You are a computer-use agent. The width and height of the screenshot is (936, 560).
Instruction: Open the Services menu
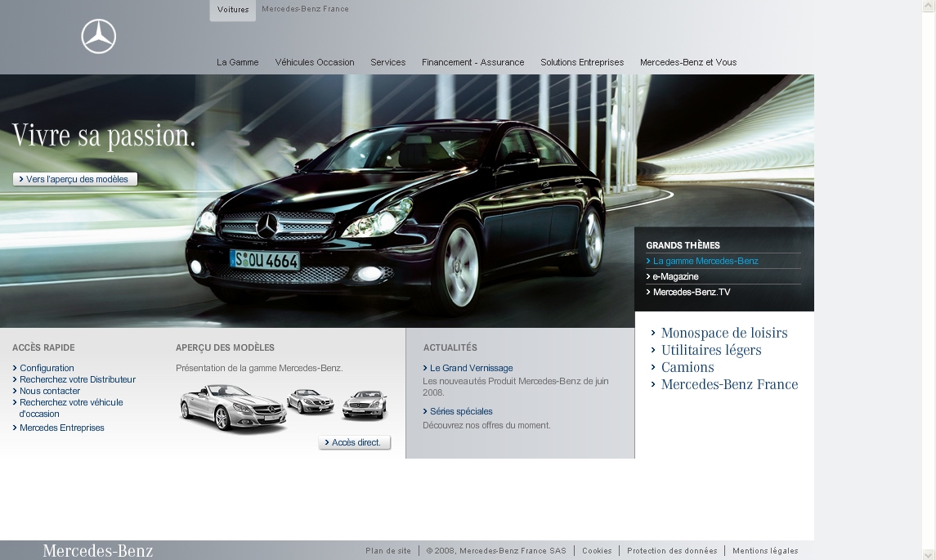coord(387,62)
